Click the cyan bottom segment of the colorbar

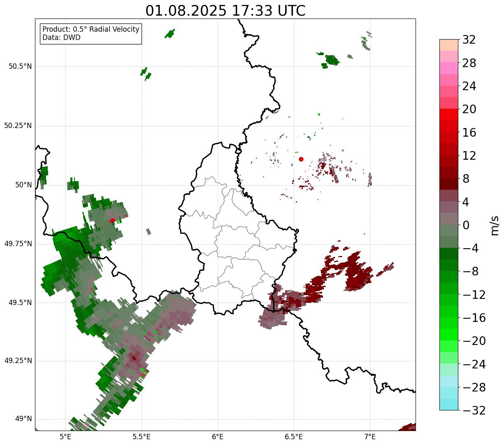pyautogui.click(x=449, y=404)
